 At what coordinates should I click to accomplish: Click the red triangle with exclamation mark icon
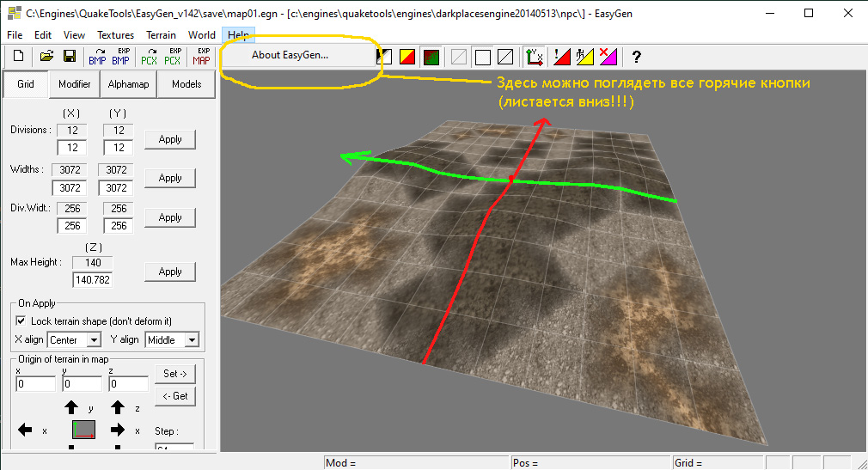[x=562, y=57]
